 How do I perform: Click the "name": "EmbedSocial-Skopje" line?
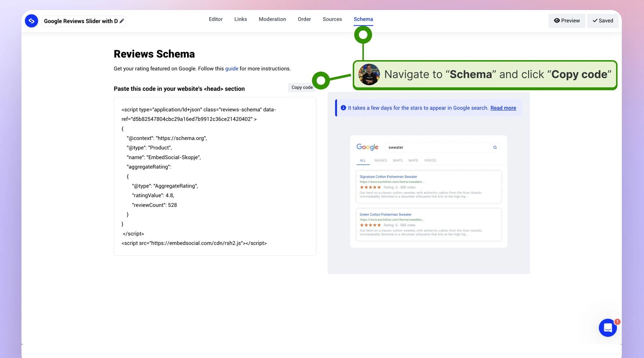point(164,158)
